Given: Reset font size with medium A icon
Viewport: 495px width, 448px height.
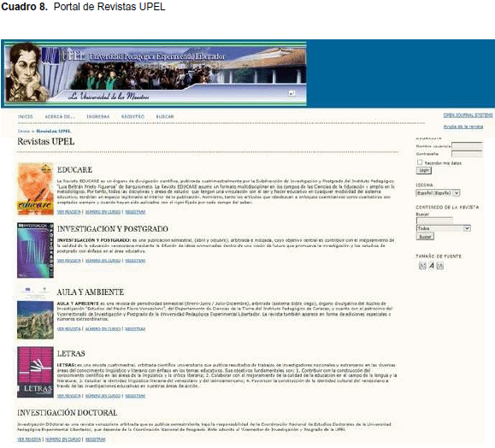Looking at the screenshot, I should [x=431, y=266].
